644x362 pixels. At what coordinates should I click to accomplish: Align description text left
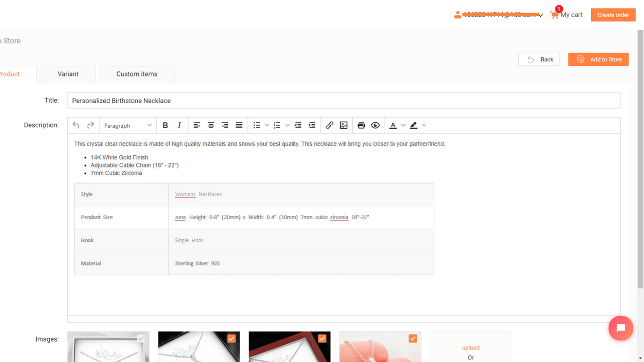[x=197, y=125]
